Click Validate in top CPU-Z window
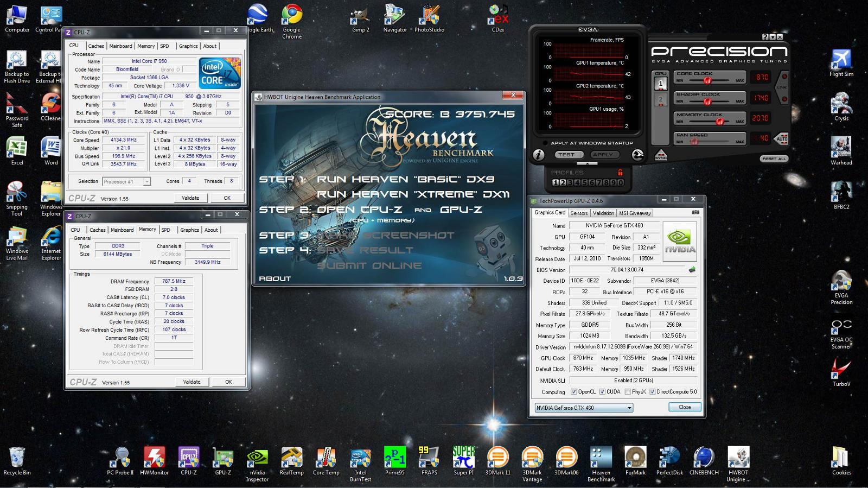The width and height of the screenshot is (868, 488). [190, 198]
